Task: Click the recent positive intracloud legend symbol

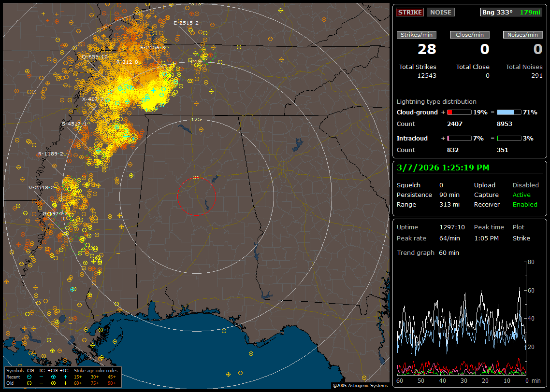Action: [x=65, y=377]
